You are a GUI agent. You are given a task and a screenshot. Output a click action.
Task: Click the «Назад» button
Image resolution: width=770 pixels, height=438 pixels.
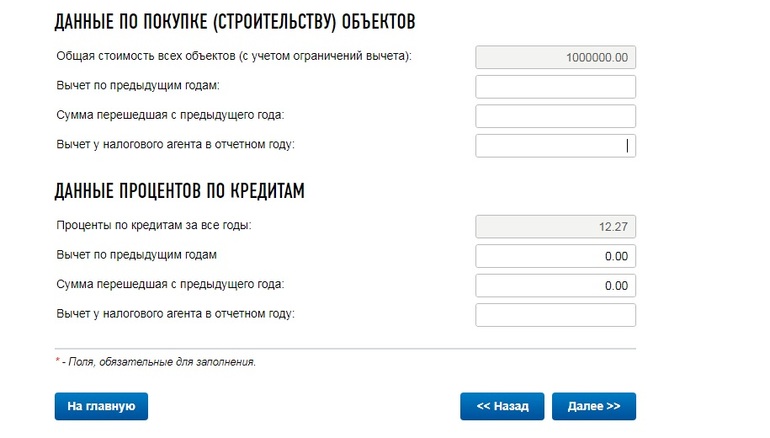(x=501, y=406)
